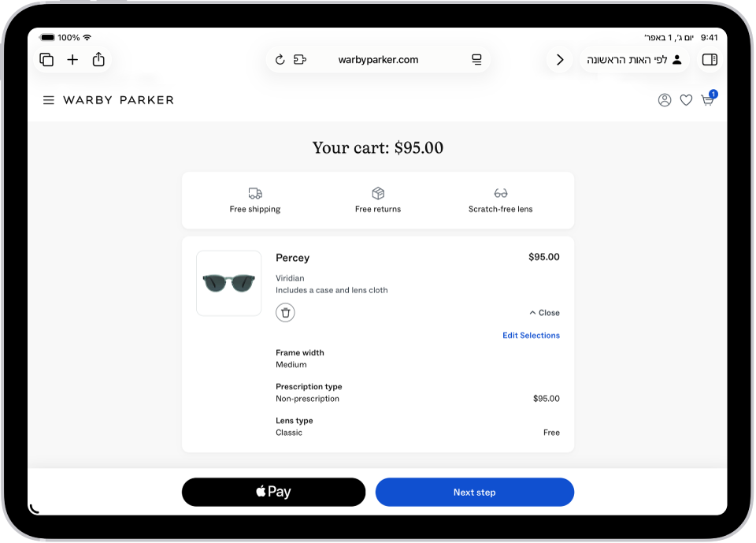
Task: Open the page reader menu icon
Action: [x=476, y=60]
